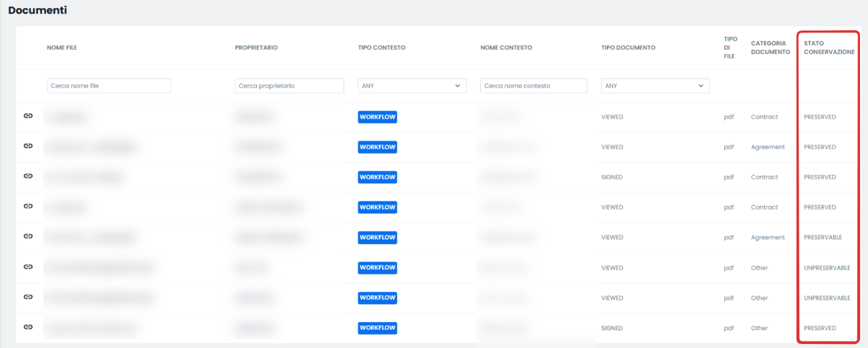868x348 pixels.
Task: Click WORKFLOW badge in the PRESERVABLE row
Action: click(x=378, y=237)
